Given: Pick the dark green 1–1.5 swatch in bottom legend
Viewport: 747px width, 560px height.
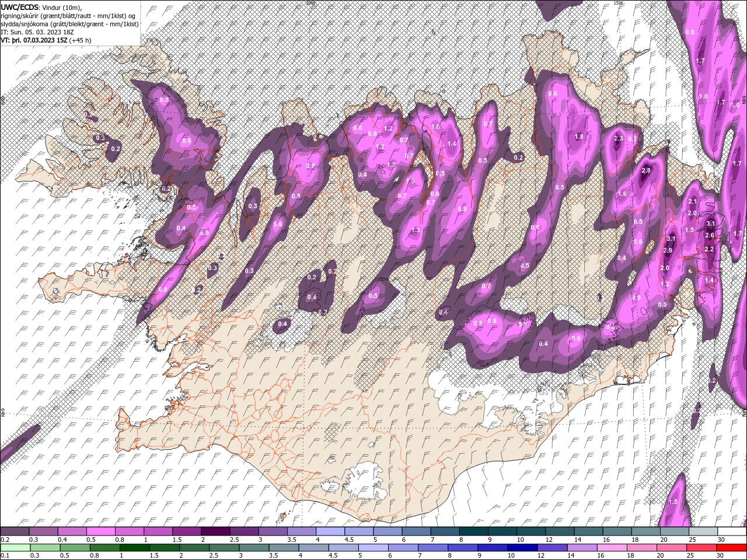Looking at the screenshot, I should click(x=134, y=548).
